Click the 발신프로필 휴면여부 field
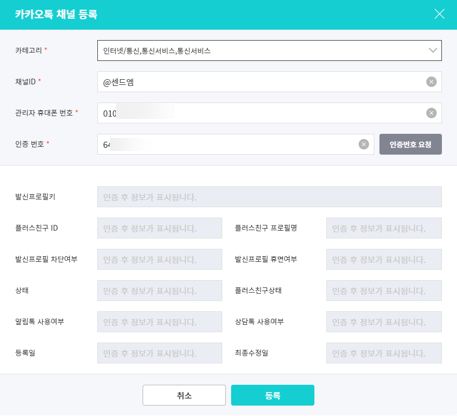Viewport: 457px width, 416px height. tap(384, 259)
